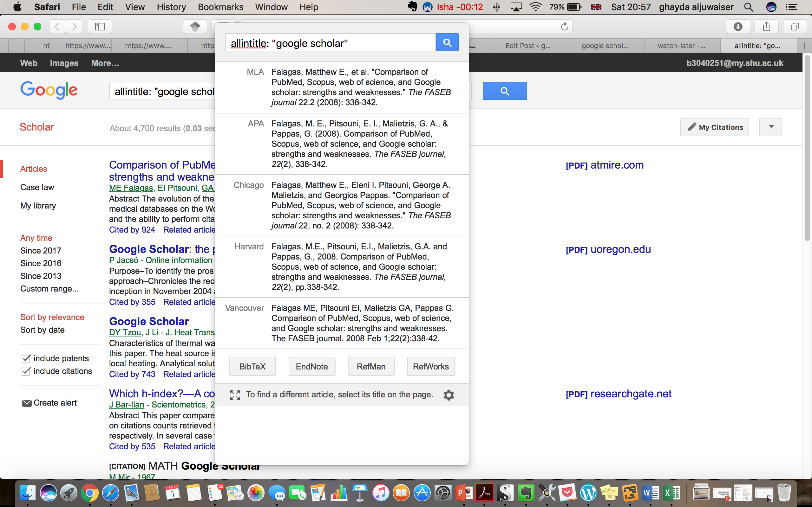
Task: Open the Bookmarks menu
Action: coord(220,7)
